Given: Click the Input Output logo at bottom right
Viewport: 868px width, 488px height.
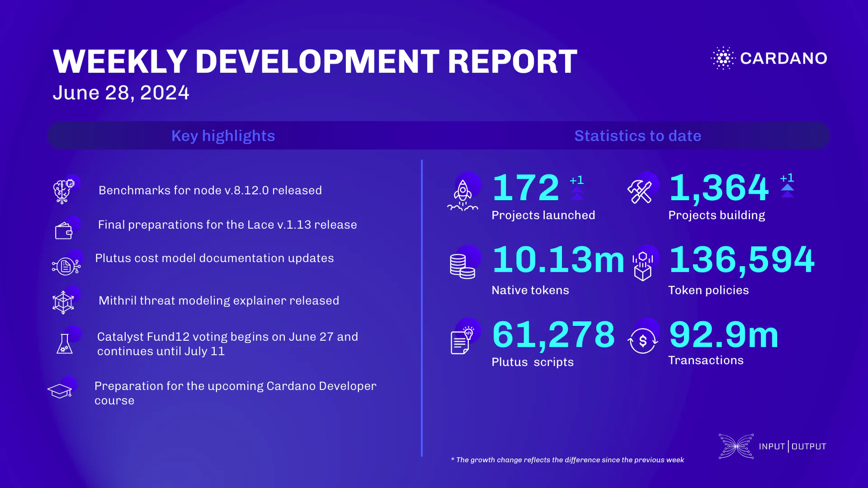Looking at the screenshot, I should pyautogui.click(x=772, y=446).
